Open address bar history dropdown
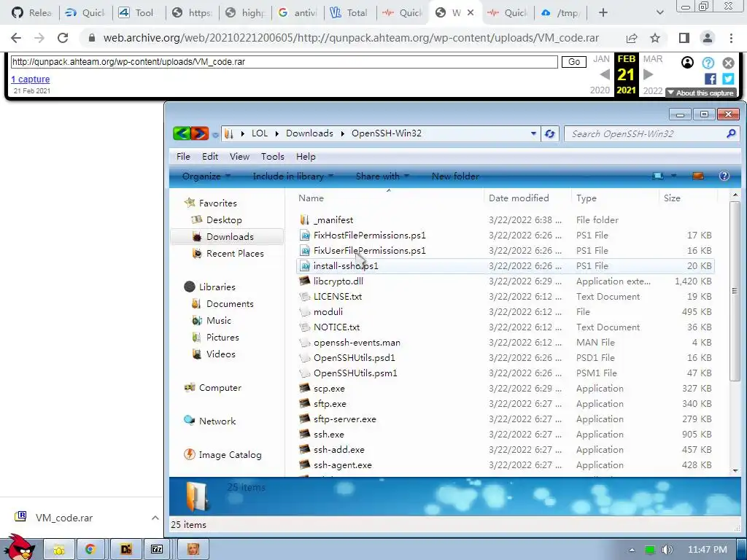747x560 pixels. click(533, 134)
